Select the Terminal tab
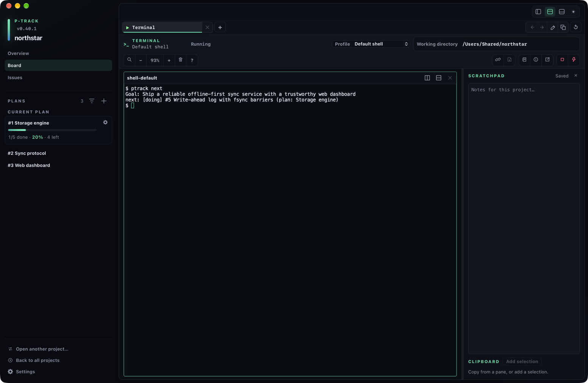This screenshot has height=383, width=588. 162,27
